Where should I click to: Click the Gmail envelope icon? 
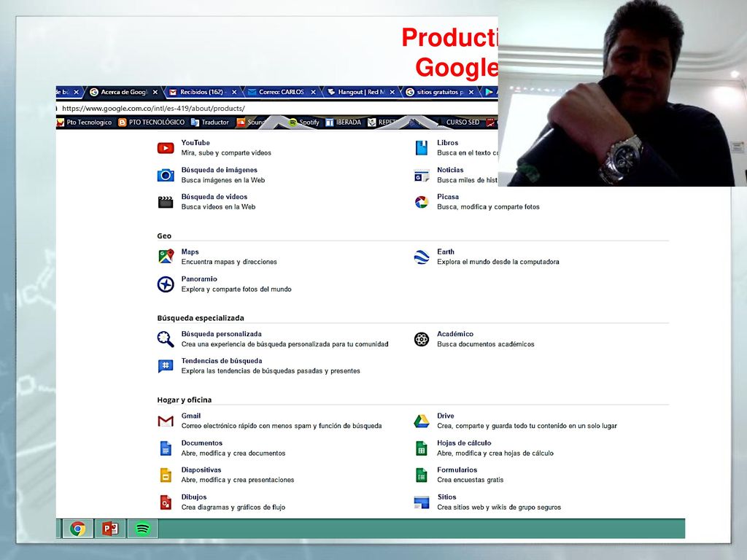click(x=166, y=421)
